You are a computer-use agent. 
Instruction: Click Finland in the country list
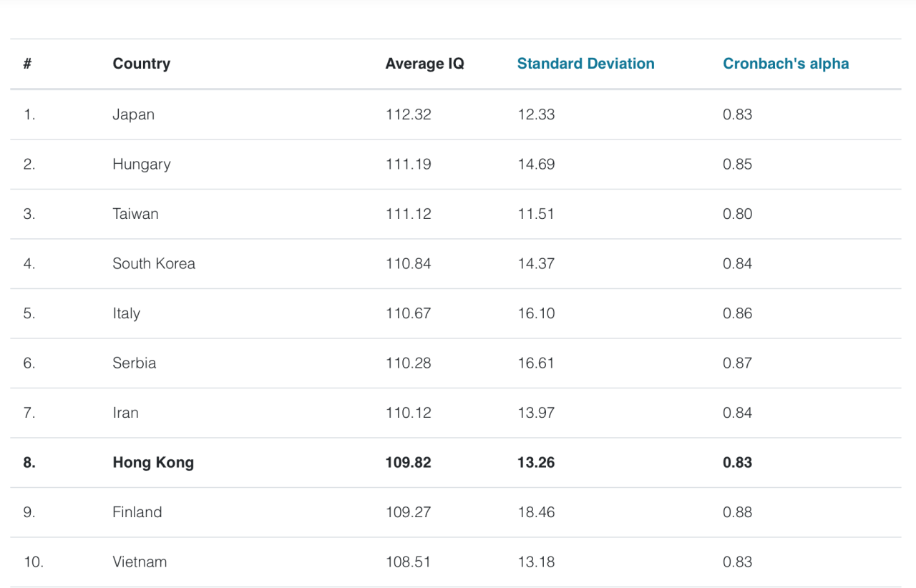137,512
